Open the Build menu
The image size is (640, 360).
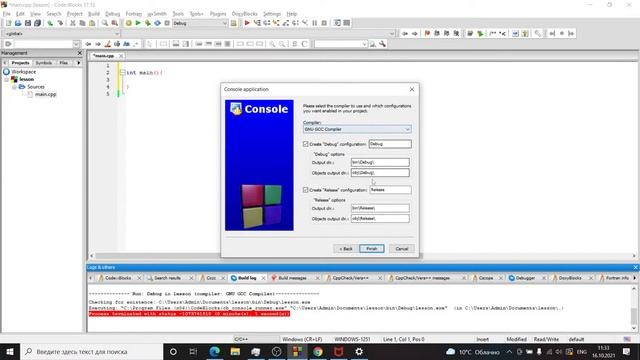94,14
